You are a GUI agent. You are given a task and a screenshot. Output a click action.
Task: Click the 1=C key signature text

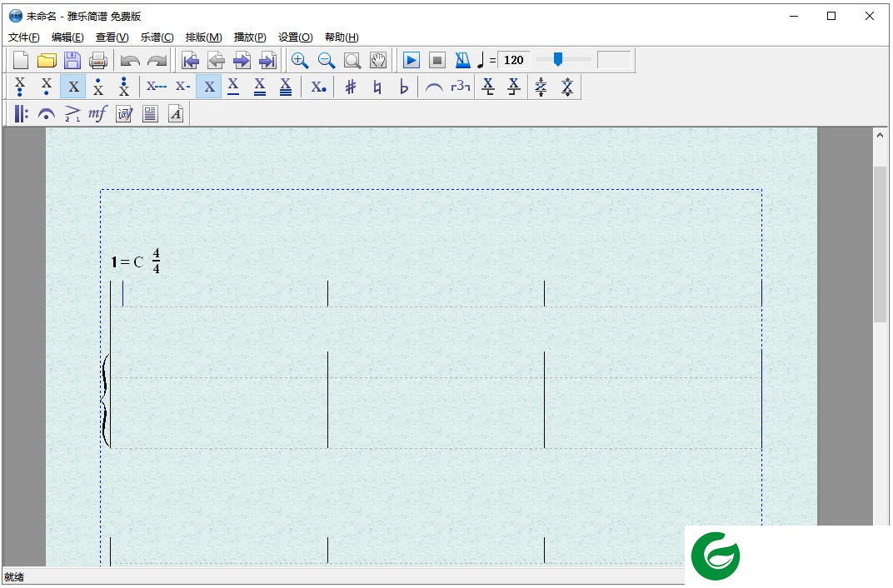[127, 262]
